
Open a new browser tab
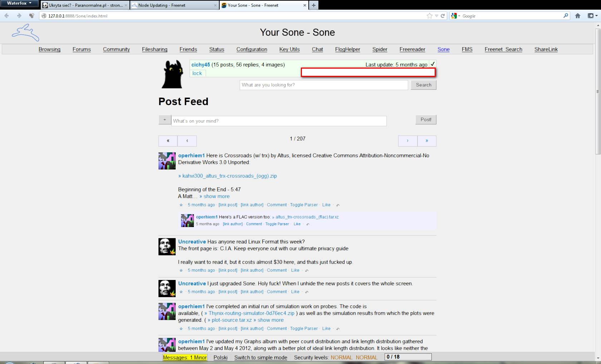[x=313, y=5]
